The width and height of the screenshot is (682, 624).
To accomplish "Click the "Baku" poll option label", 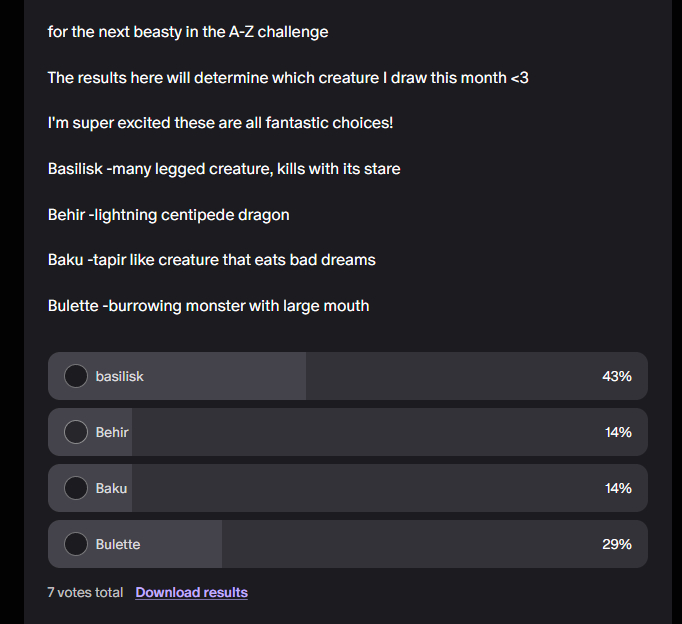I will [x=111, y=488].
